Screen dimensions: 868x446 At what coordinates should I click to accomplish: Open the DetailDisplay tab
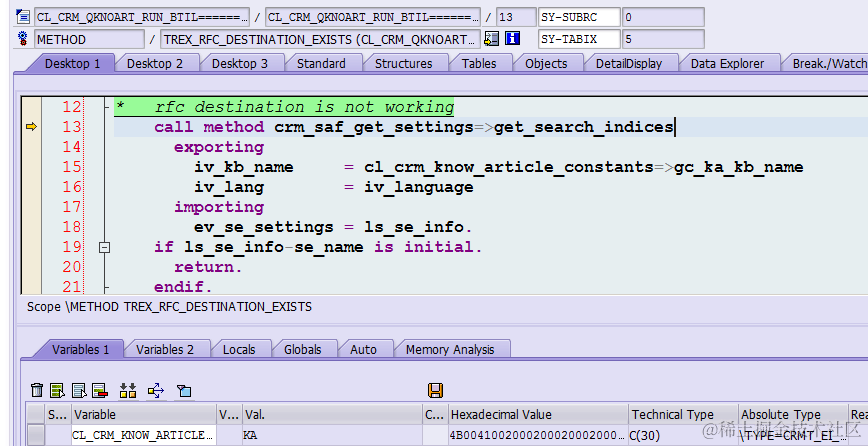click(629, 63)
